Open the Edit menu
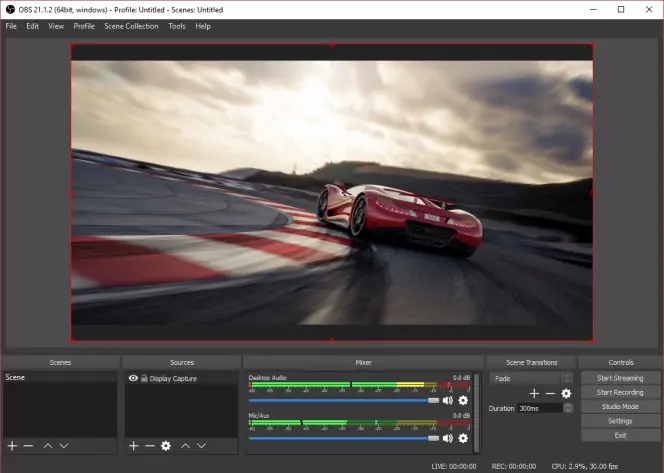The image size is (664, 473). pyautogui.click(x=33, y=26)
